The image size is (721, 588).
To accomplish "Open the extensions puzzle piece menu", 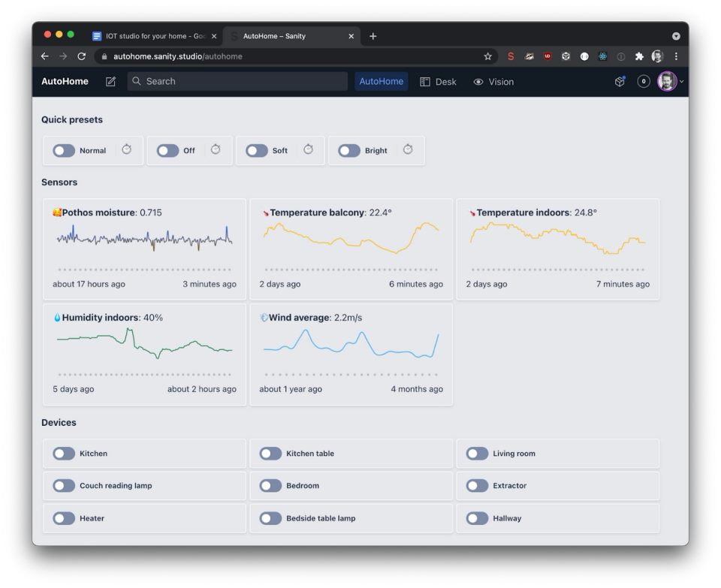I will pos(639,56).
